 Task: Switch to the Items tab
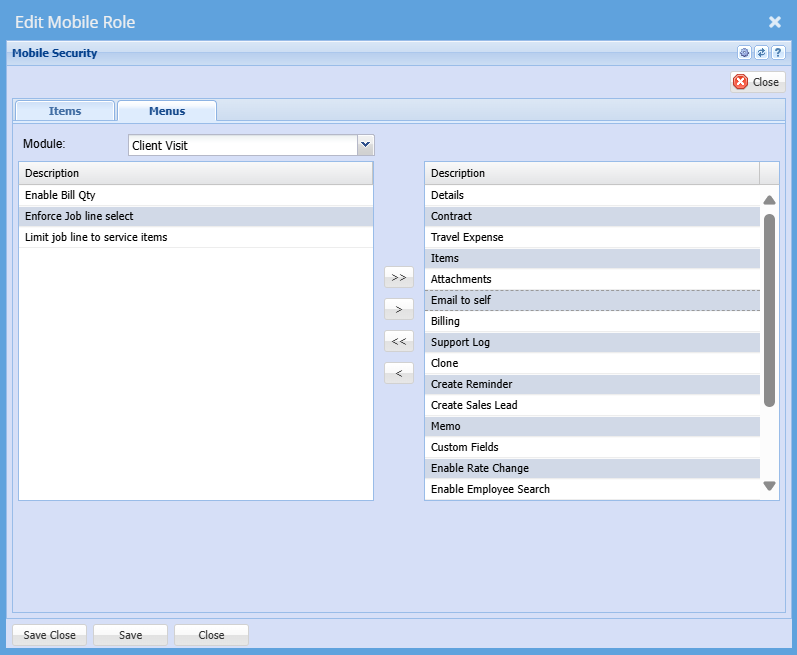[65, 111]
